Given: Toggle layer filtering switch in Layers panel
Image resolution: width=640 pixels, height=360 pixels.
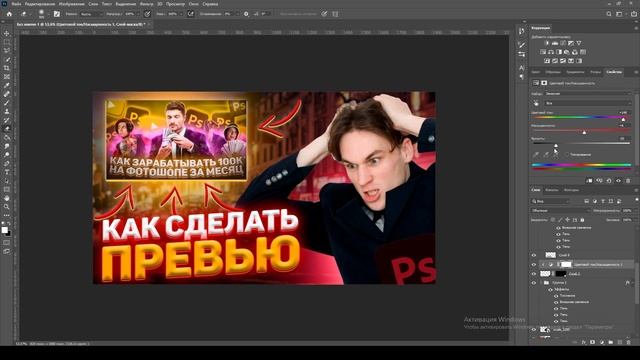Looking at the screenshot, I should click(x=636, y=200).
